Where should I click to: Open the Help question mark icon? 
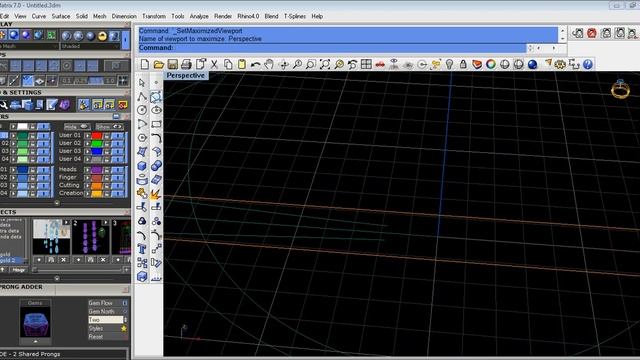588,64
